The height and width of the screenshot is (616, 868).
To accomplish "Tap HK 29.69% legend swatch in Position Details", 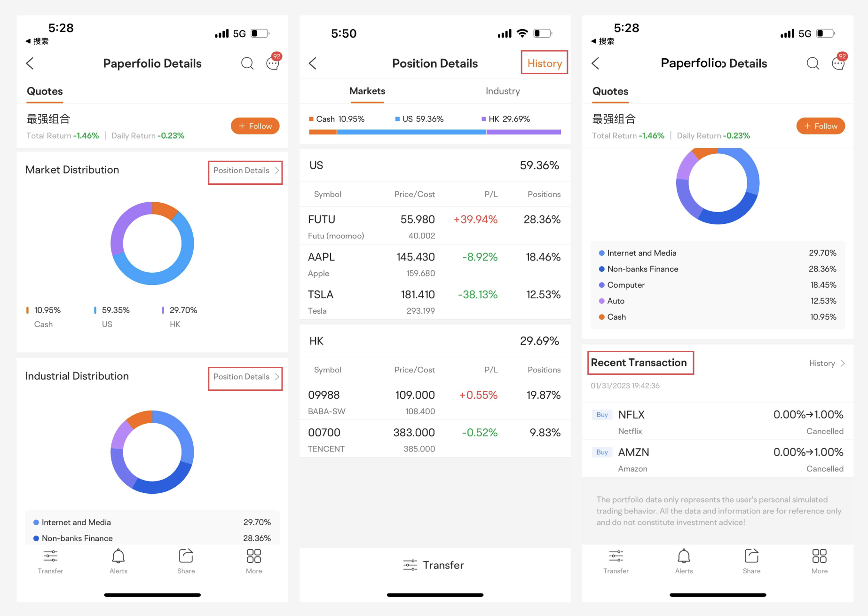I will pos(484,119).
